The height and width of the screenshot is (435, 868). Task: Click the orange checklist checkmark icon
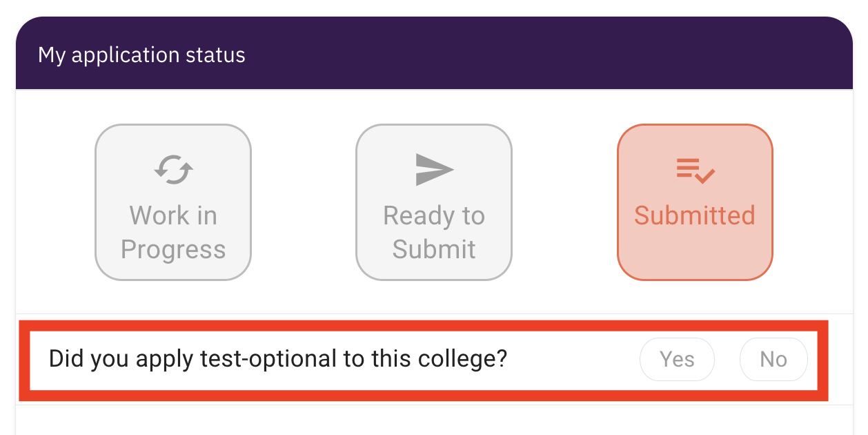[695, 170]
